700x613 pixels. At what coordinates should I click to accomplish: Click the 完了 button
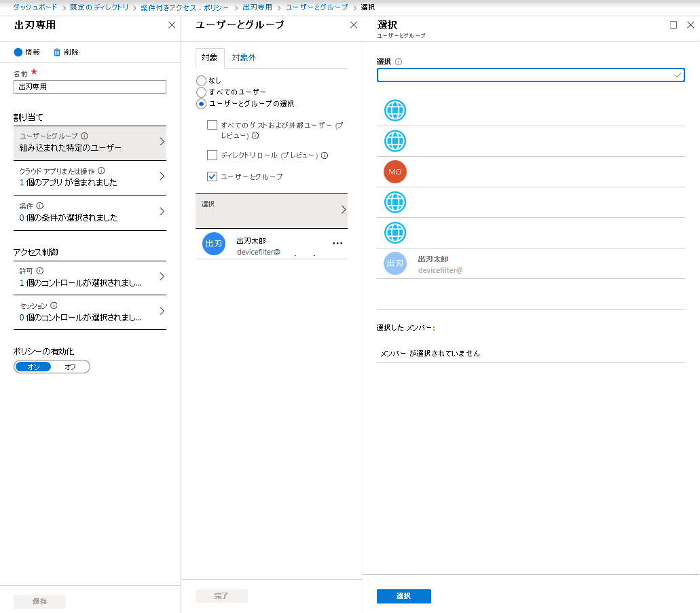click(x=221, y=596)
